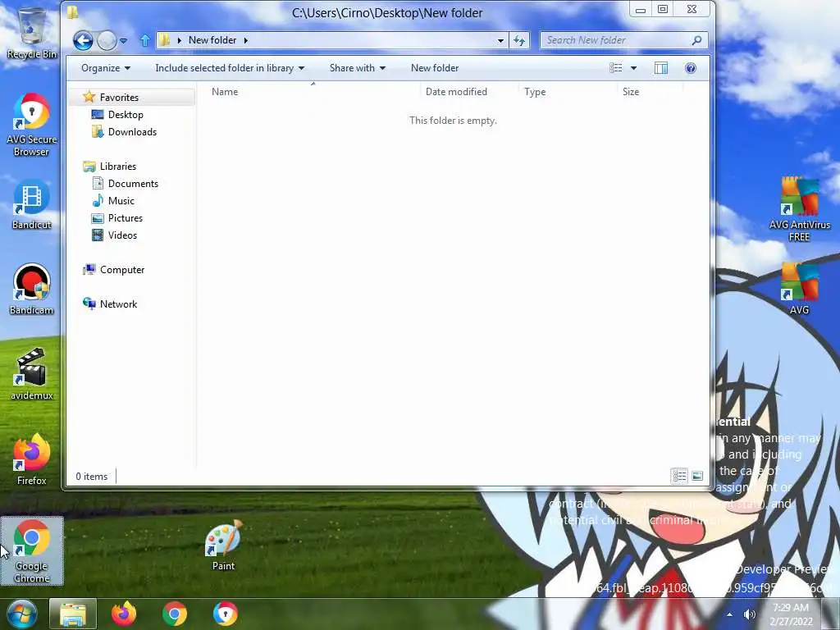The image size is (840, 630).
Task: Select the Google Chrome desktop icon
Action: [x=32, y=551]
